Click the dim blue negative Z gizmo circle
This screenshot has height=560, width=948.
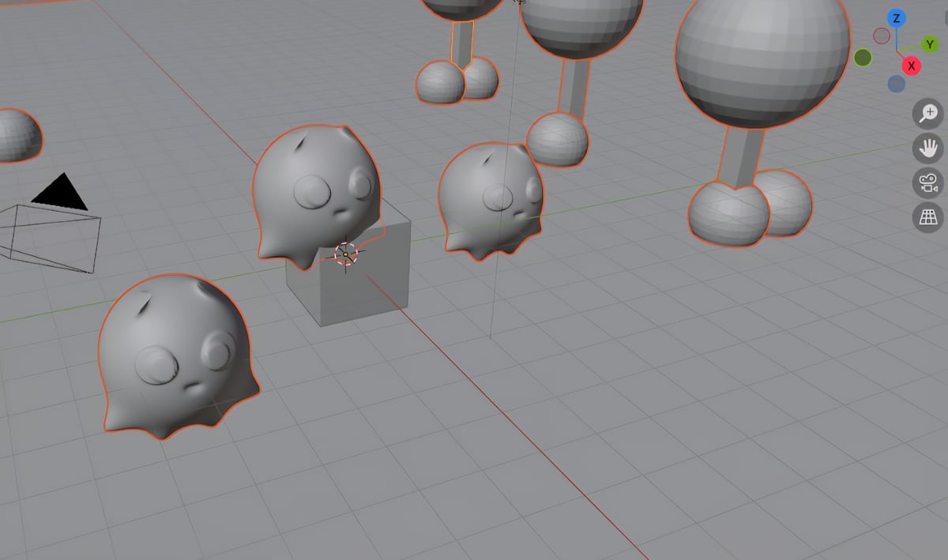896,83
